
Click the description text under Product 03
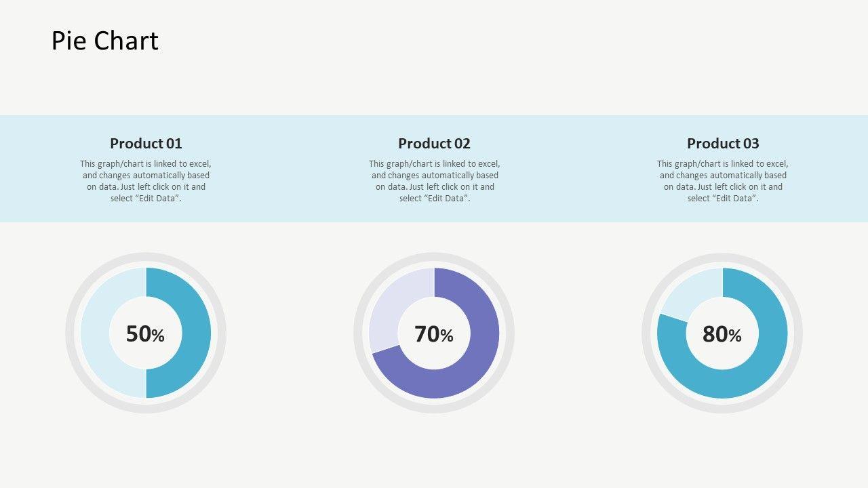click(x=723, y=181)
